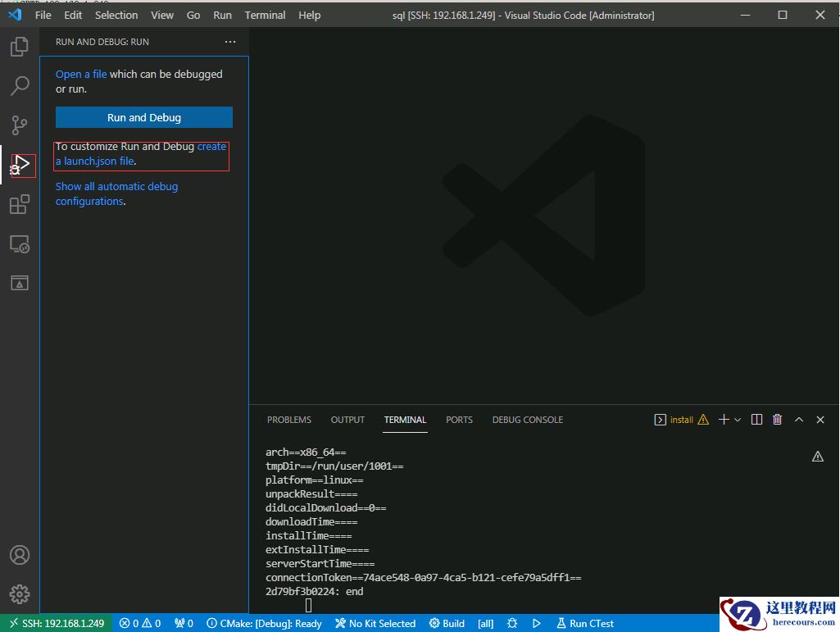Open the Extensions view
The image size is (840, 632).
point(20,204)
